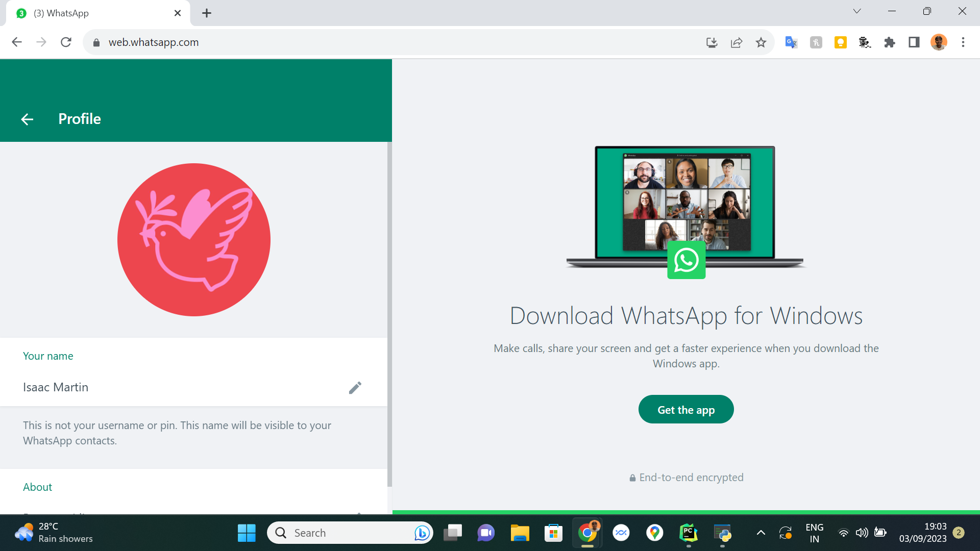Open the share page icon
This screenshot has height=551, width=980.
coord(736,42)
